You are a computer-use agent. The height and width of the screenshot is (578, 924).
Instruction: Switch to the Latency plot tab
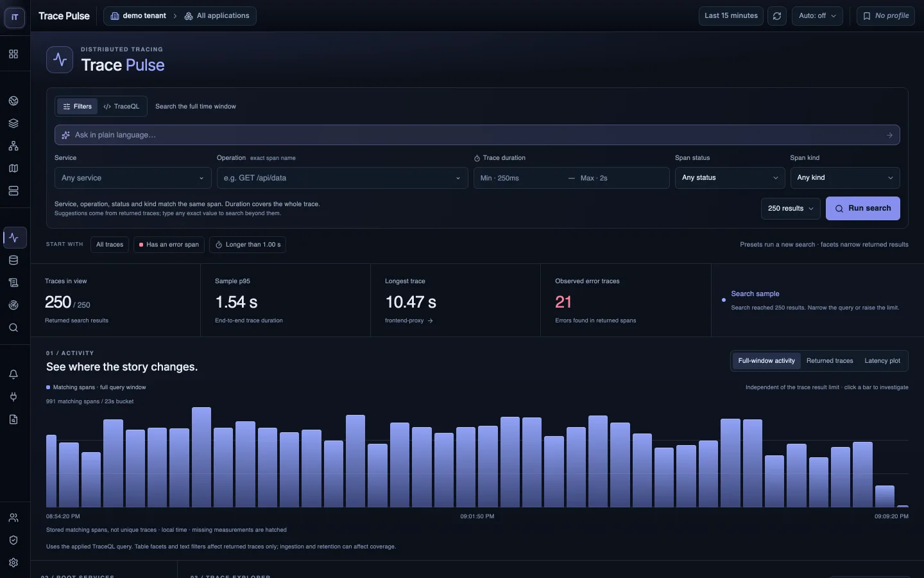click(x=882, y=361)
